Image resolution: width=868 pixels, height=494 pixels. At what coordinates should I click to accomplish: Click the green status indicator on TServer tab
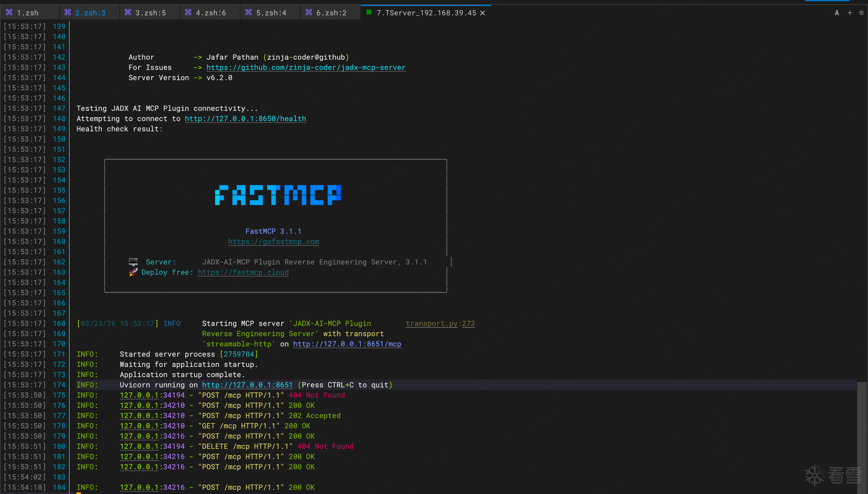[x=369, y=13]
